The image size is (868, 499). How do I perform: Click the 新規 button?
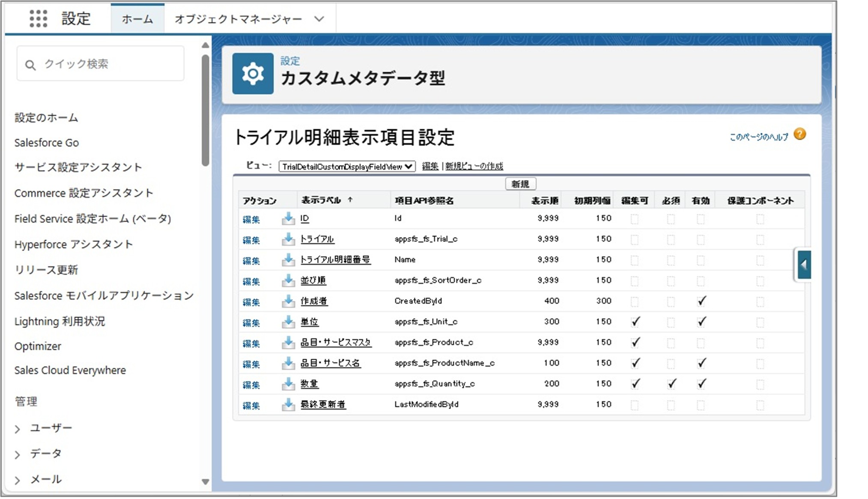tap(520, 184)
